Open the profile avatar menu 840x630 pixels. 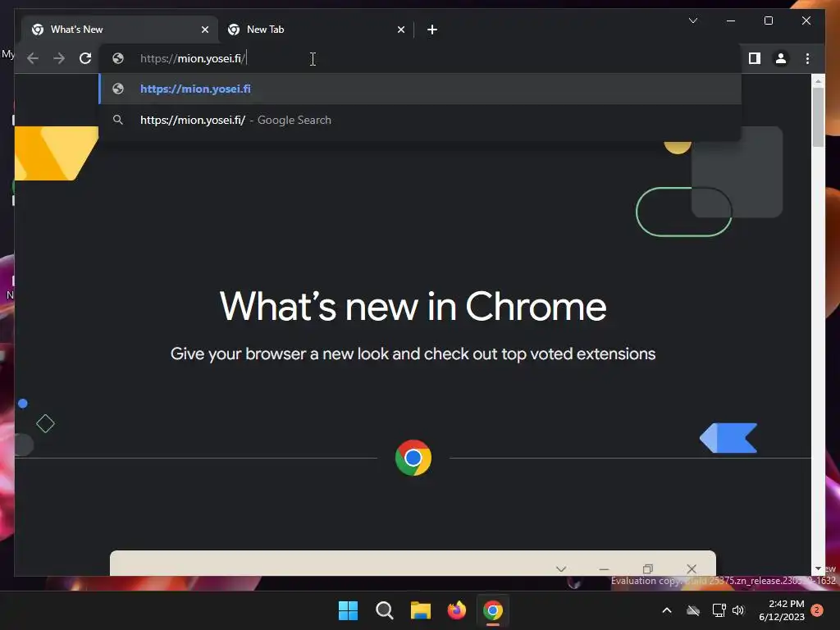[x=781, y=58]
